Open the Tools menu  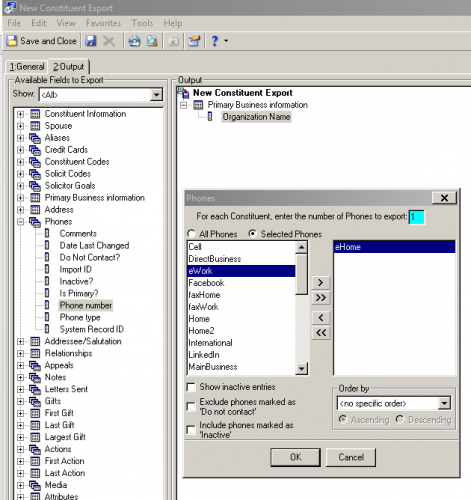click(x=142, y=23)
